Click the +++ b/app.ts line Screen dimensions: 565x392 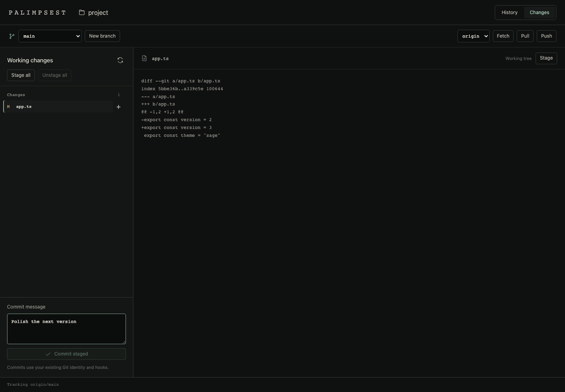point(158,104)
